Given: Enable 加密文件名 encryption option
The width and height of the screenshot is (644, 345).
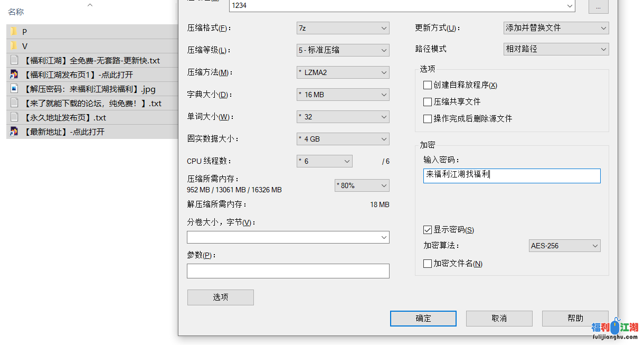Looking at the screenshot, I should 428,263.
